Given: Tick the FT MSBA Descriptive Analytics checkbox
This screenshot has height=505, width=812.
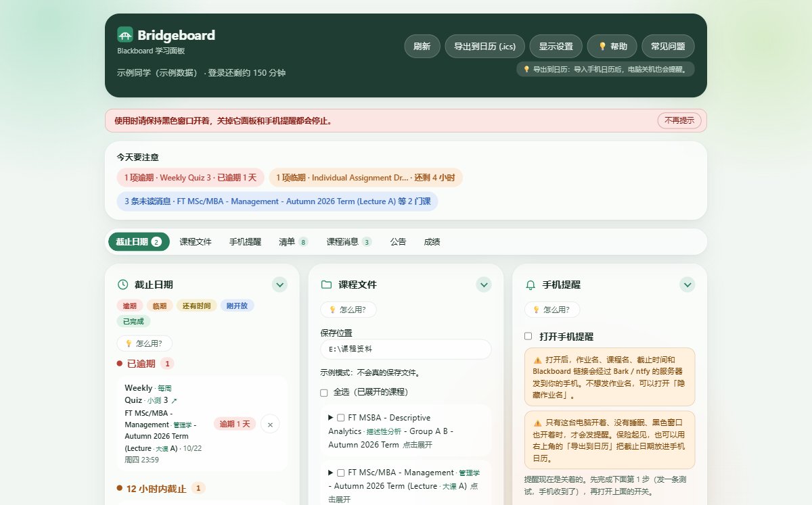Looking at the screenshot, I should point(341,418).
